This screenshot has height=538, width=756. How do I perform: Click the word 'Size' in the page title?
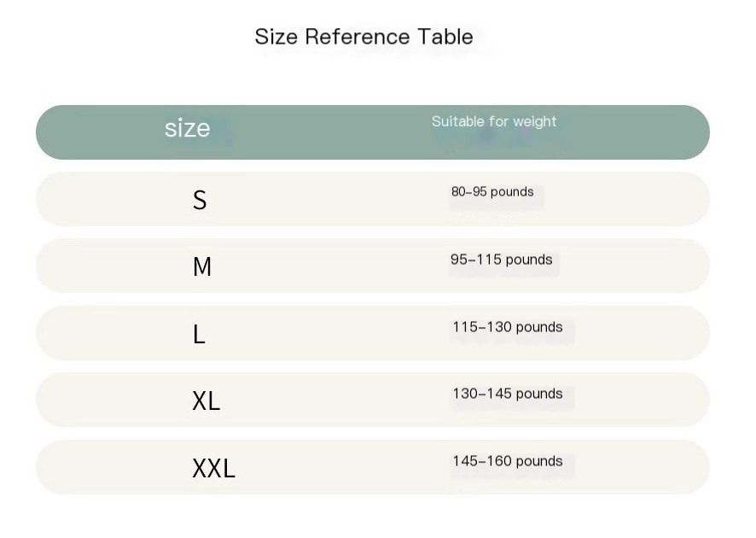tap(276, 37)
